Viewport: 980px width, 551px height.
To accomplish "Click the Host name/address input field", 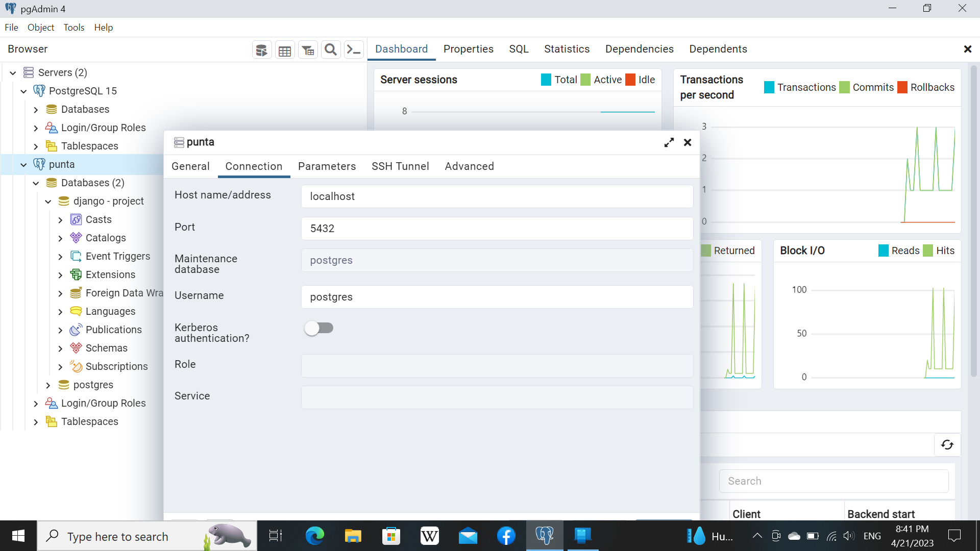I will 497,196.
